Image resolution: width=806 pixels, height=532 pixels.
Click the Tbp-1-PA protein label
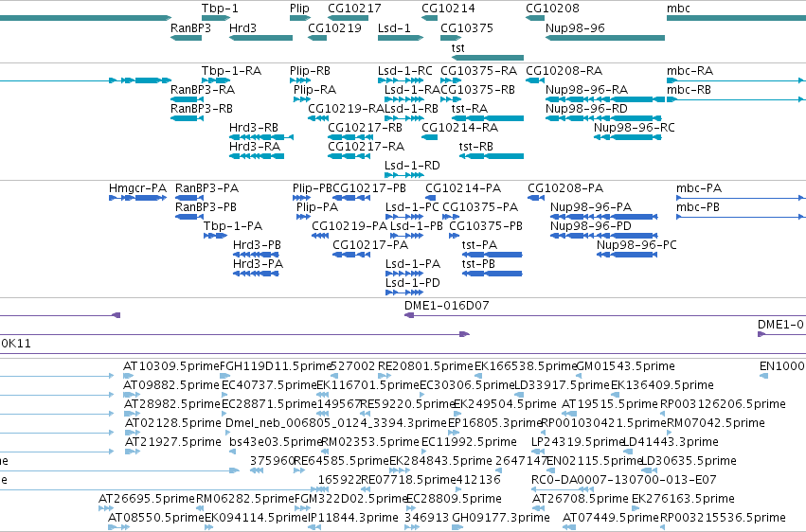[x=233, y=226]
